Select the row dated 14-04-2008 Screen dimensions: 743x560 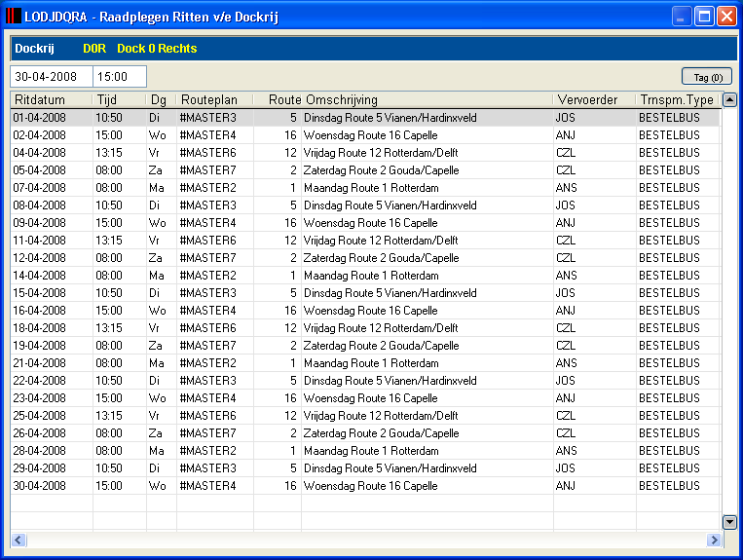365,276
